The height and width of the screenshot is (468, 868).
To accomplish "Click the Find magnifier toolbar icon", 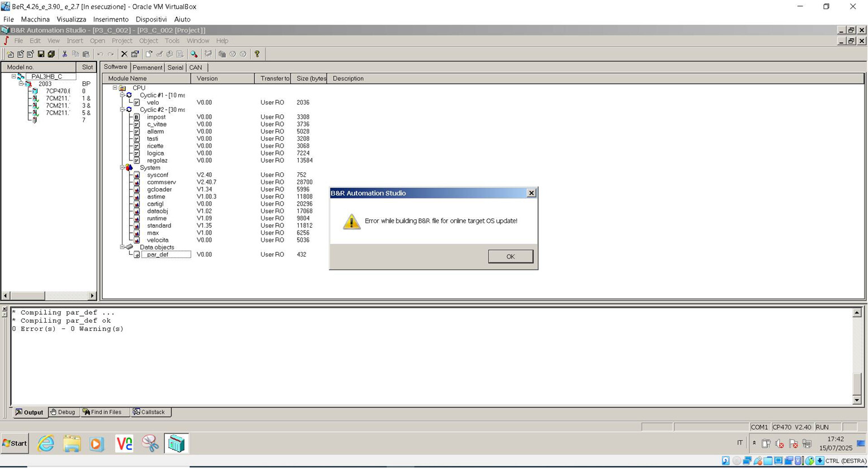I will click(x=194, y=54).
